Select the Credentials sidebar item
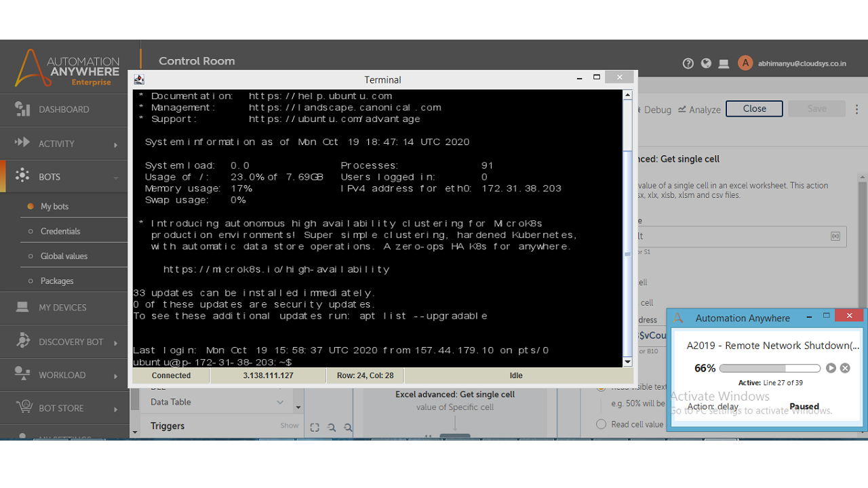This screenshot has height=488, width=868. pos(60,231)
